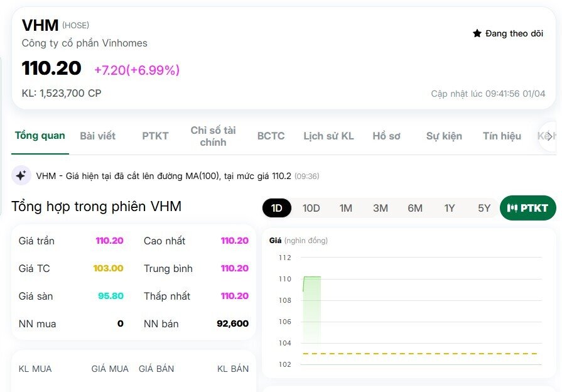Switch to the 10D timeframe
This screenshot has width=562, height=392.
pos(311,207)
